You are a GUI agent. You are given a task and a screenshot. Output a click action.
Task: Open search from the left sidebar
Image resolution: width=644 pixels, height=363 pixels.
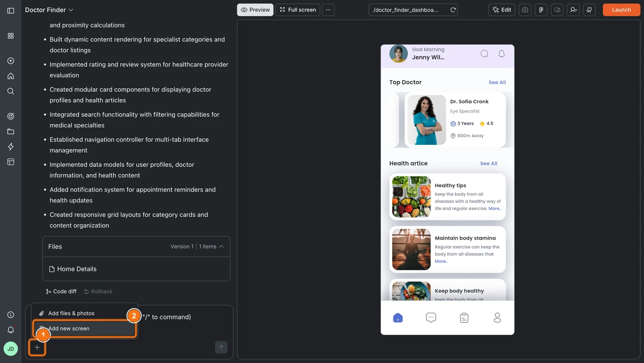click(x=10, y=91)
